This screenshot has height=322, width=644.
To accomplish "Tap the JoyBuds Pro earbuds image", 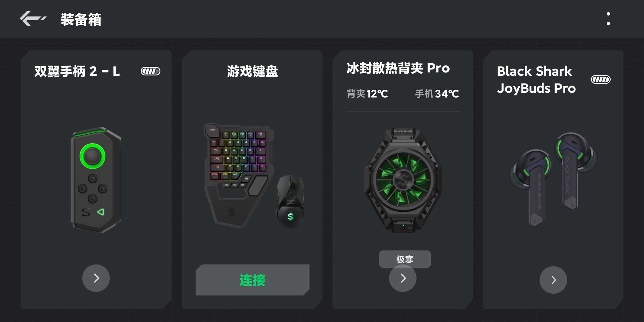I will 553,179.
